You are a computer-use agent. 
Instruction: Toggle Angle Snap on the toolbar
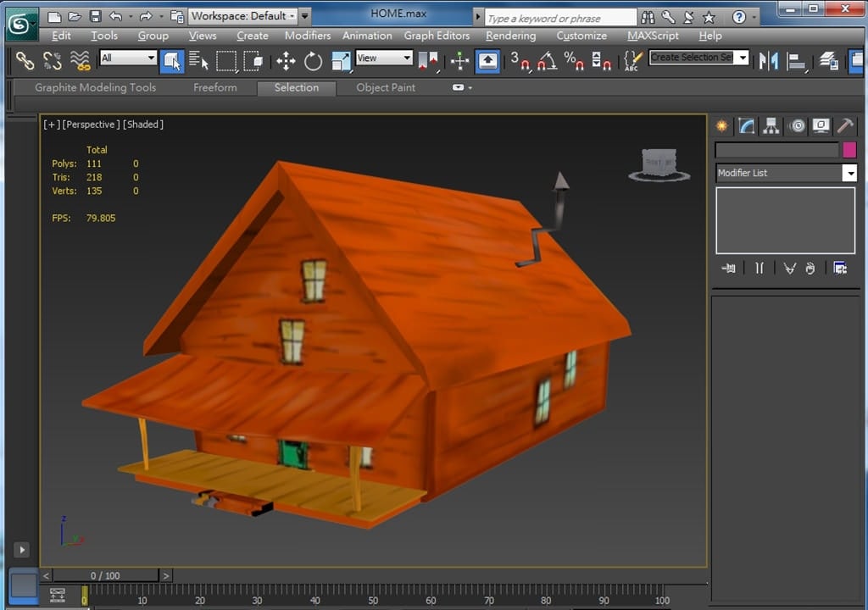click(547, 61)
